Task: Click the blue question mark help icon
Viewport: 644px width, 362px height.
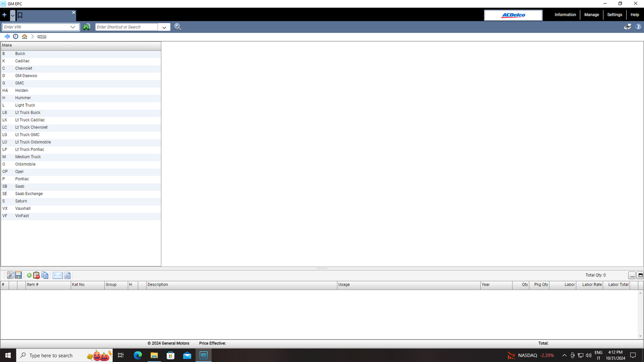Action: click(638, 27)
